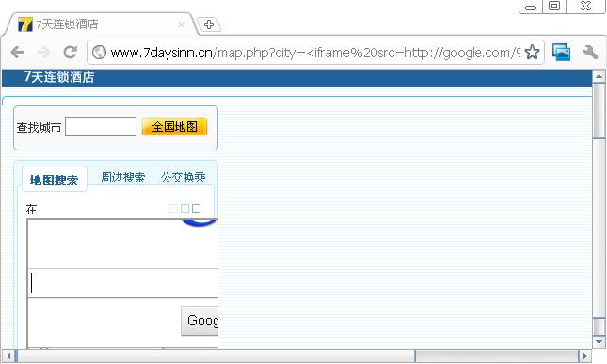
Task: Click the middle small square box
Action: (x=185, y=208)
